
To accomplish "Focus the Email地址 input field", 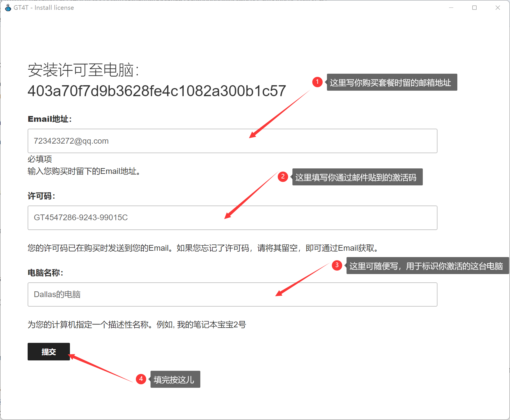I will tap(232, 141).
